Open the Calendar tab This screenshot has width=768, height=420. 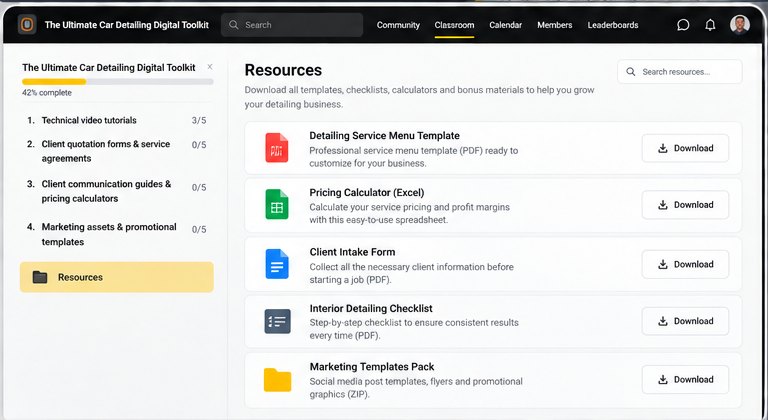(x=505, y=25)
